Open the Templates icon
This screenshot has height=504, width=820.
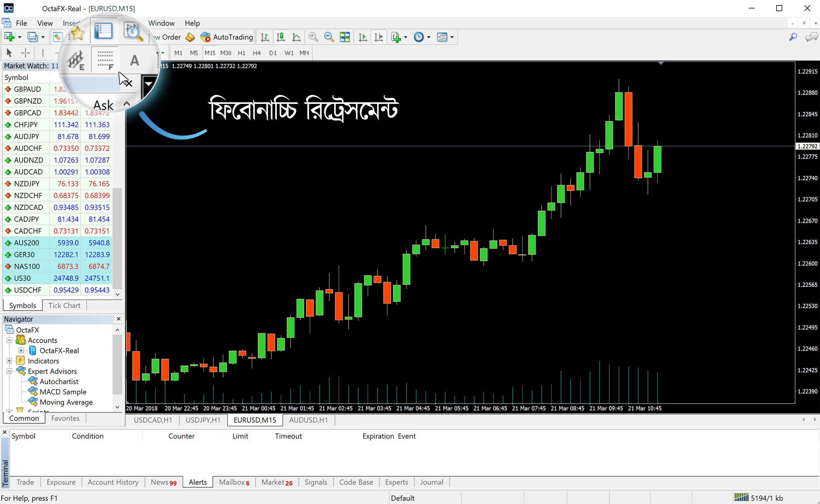tap(442, 37)
